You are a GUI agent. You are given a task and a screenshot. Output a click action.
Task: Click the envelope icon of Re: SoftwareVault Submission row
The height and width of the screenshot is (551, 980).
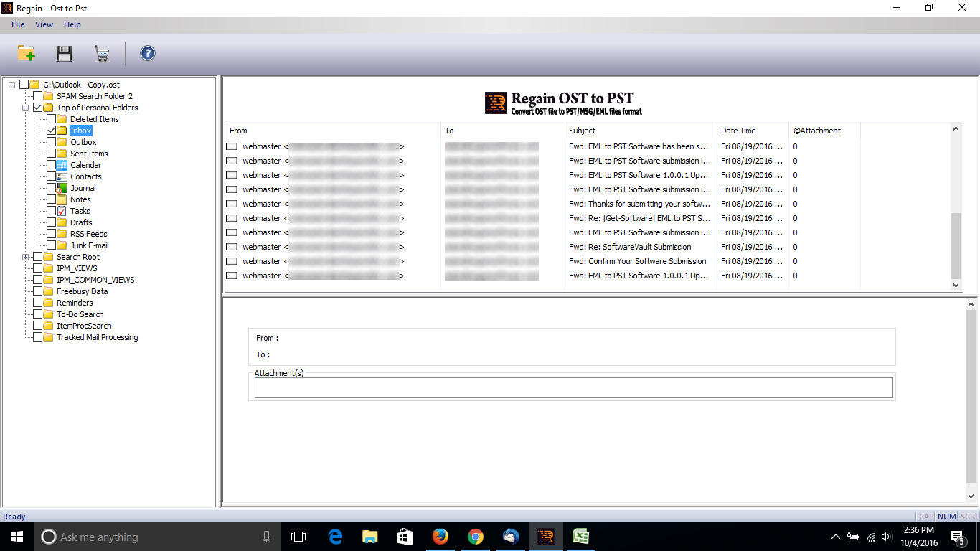232,247
